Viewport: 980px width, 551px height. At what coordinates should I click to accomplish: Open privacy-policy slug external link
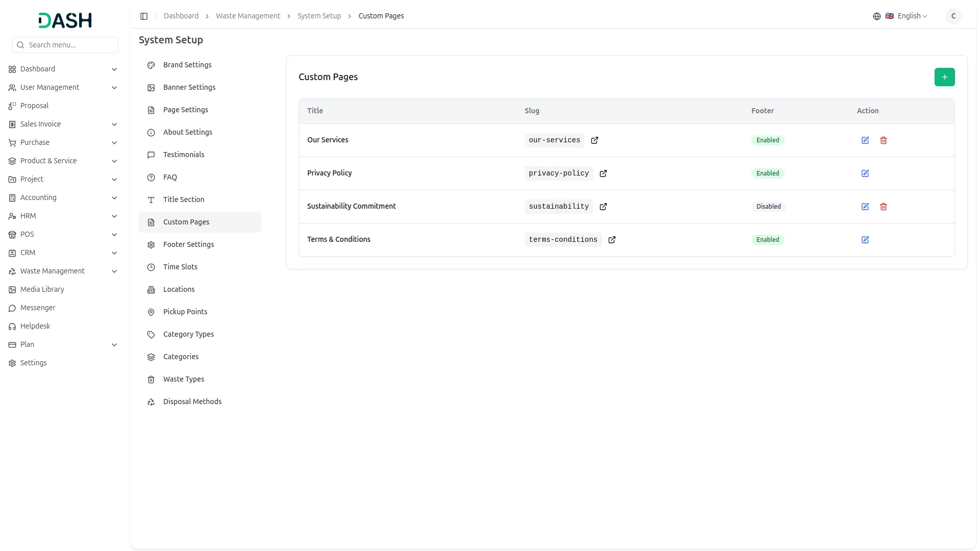coord(603,173)
